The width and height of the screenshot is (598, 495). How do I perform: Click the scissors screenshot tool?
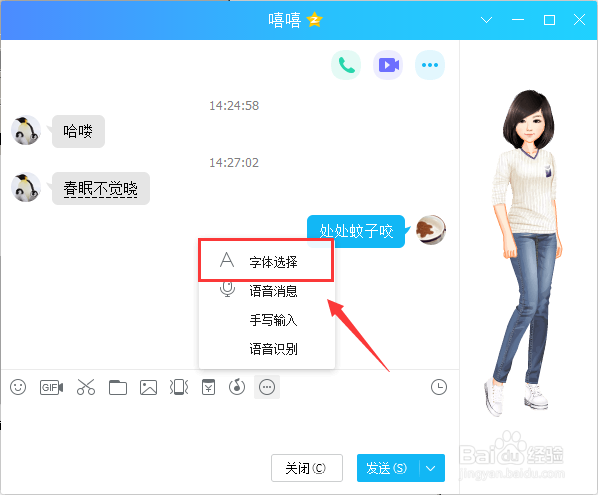tap(86, 387)
